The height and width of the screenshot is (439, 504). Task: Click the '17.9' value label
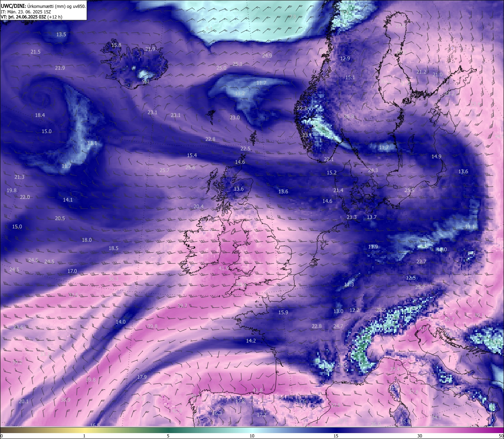coord(142,377)
